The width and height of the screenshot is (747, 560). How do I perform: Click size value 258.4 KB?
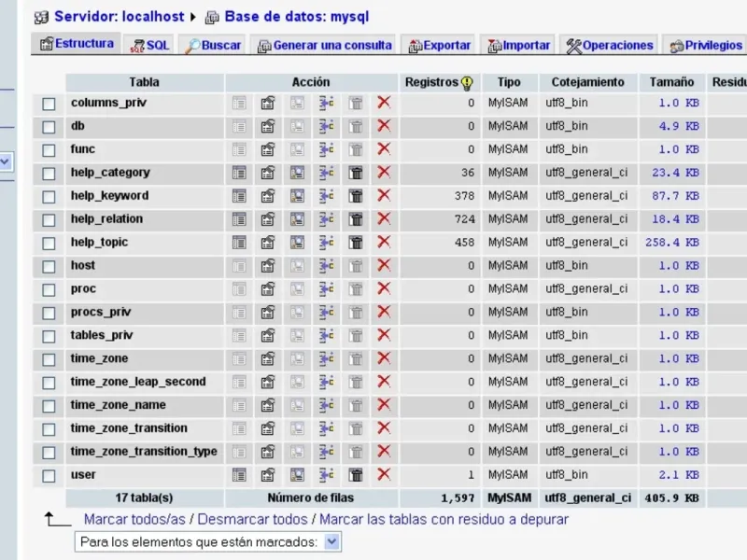coord(671,243)
